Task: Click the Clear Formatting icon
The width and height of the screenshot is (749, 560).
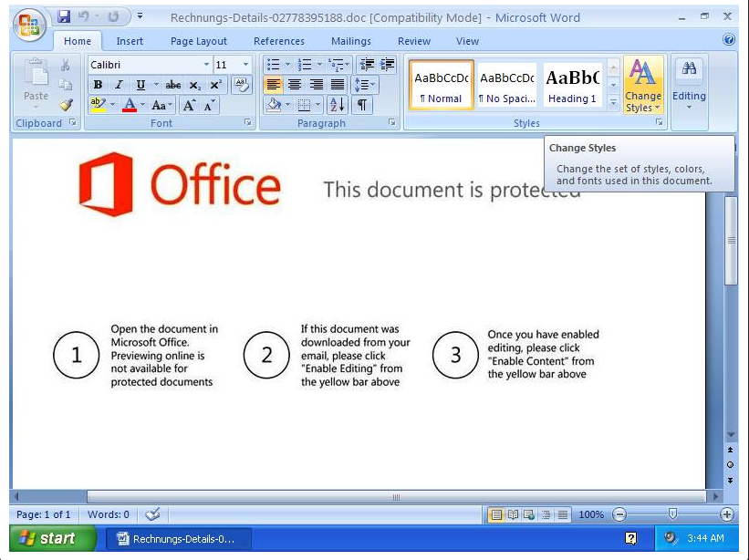Action: (242, 85)
